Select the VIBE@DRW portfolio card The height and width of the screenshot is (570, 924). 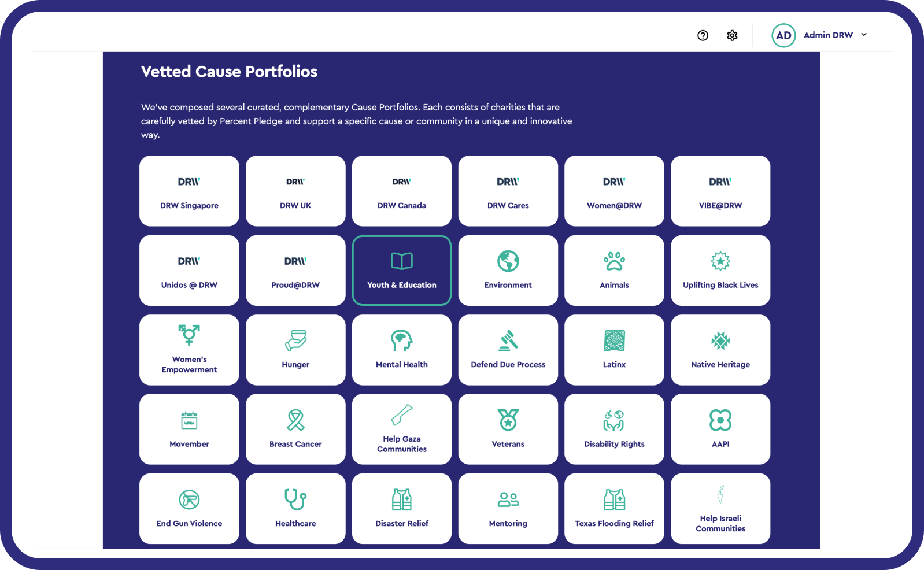tap(720, 191)
